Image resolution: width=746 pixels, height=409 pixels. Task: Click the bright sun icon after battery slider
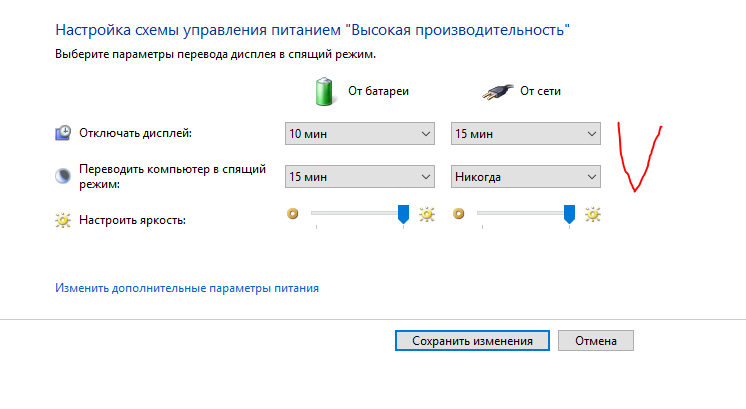point(427,213)
